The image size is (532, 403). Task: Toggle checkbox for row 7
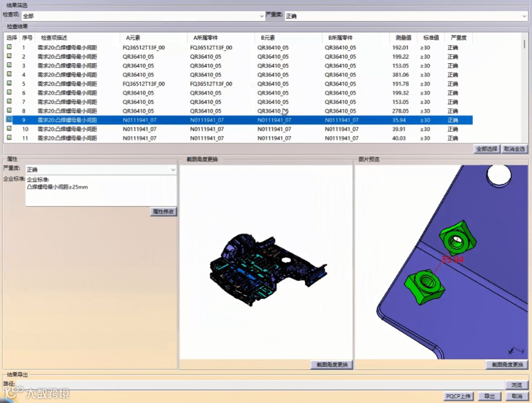9,101
